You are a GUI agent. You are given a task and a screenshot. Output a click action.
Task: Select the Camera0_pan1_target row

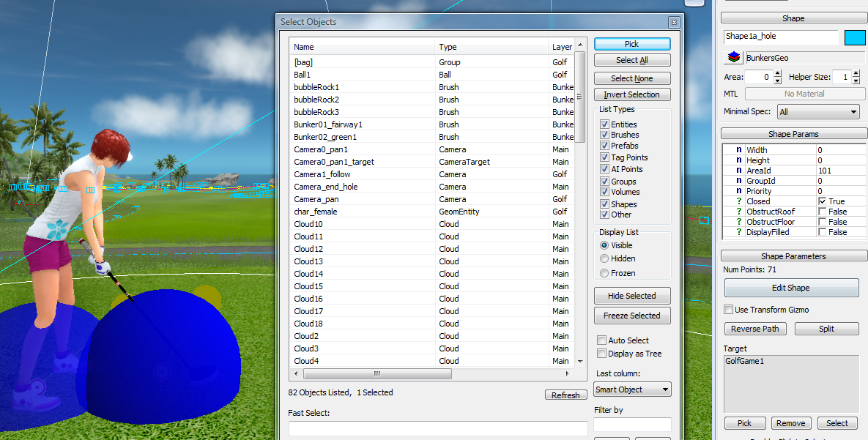[x=432, y=162]
